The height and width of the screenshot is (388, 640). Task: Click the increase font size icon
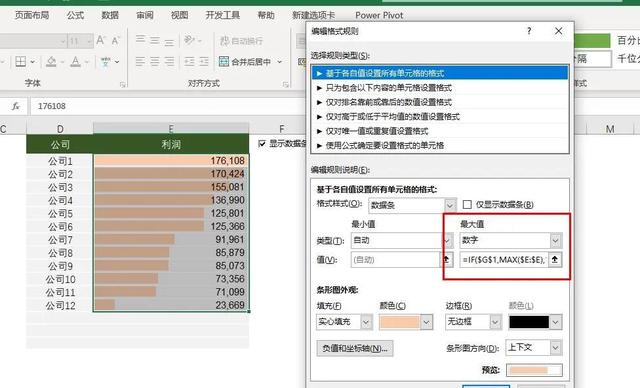point(100,40)
